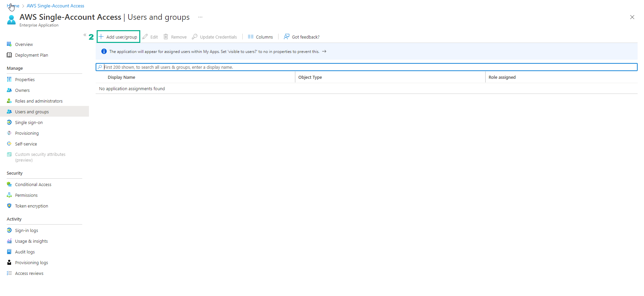Viewport: 644px width, 296px height.
Task: Open the Columns chooser
Action: point(260,37)
